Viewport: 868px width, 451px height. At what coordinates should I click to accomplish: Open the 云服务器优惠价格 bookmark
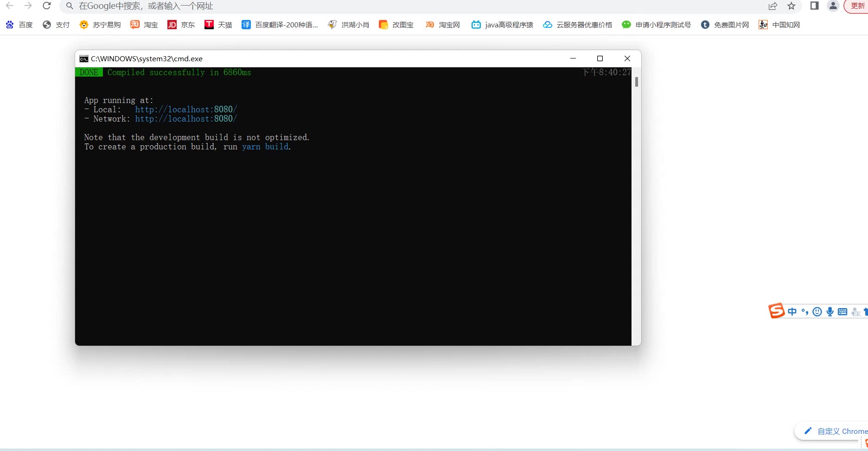coord(578,25)
